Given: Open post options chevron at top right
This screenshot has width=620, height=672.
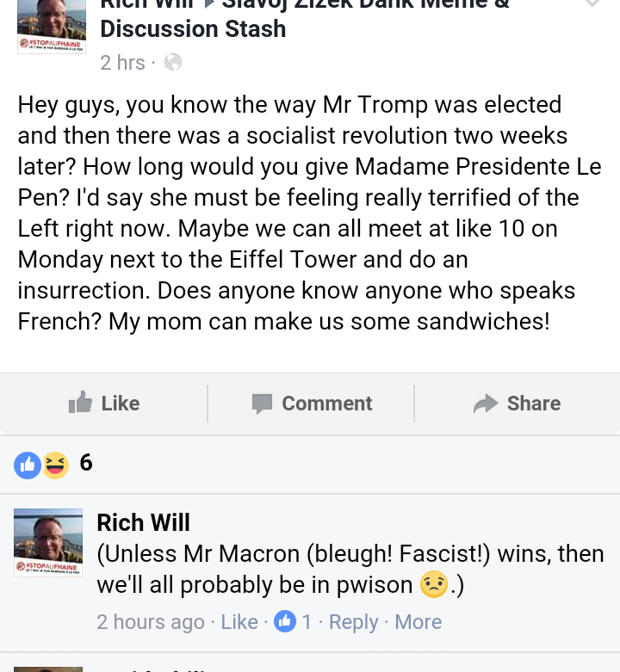Looking at the screenshot, I should pyautogui.click(x=592, y=4).
